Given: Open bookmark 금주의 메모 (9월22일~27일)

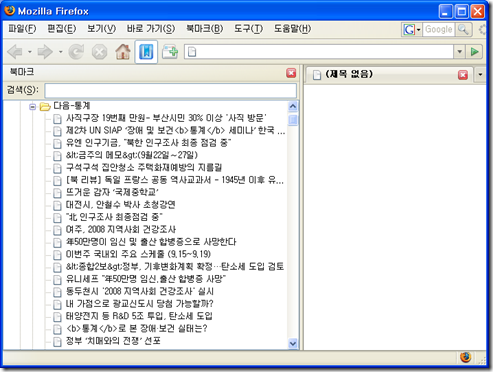Looking at the screenshot, I should coord(132,155).
